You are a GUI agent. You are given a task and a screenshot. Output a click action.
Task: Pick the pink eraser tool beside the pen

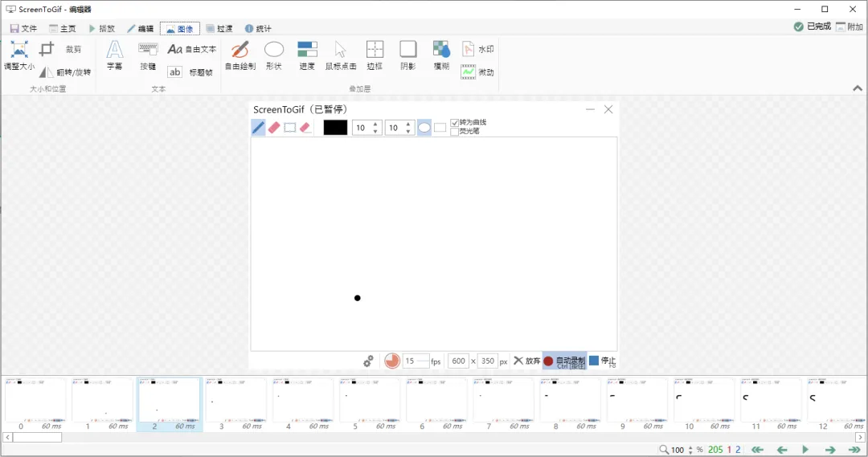point(274,128)
